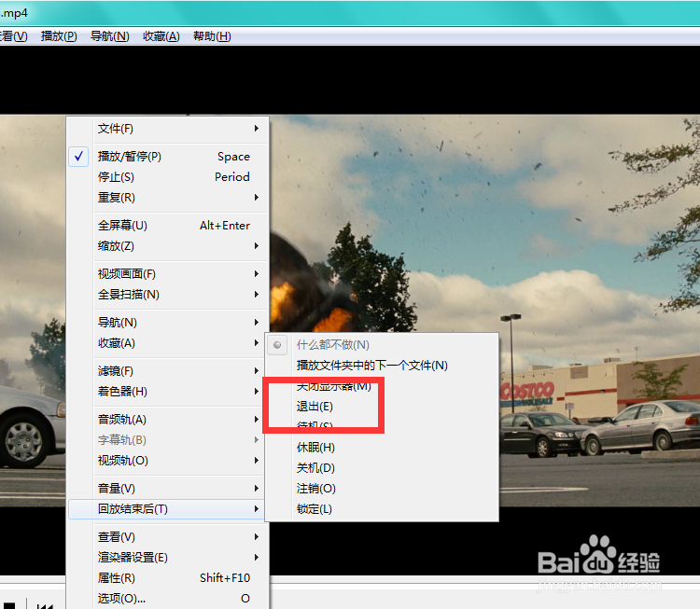
Task: Select 什么都不做(N) radio option
Action: tap(382, 345)
